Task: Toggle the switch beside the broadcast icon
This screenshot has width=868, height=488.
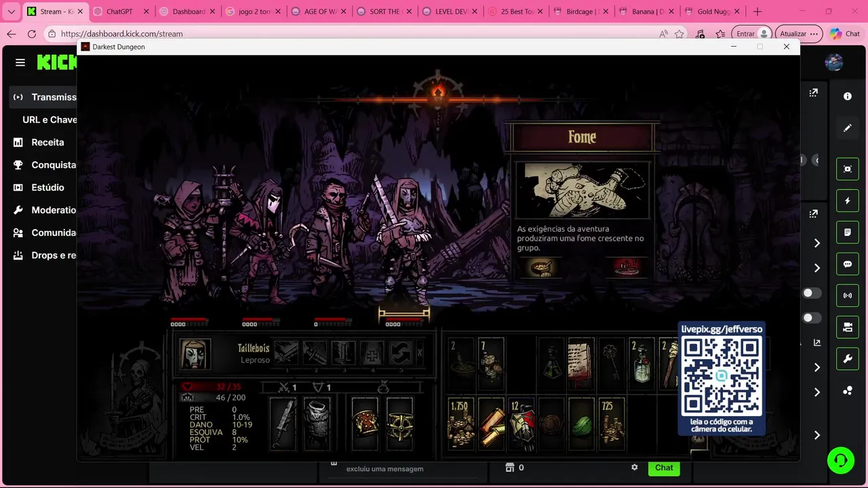Action: coord(812,293)
